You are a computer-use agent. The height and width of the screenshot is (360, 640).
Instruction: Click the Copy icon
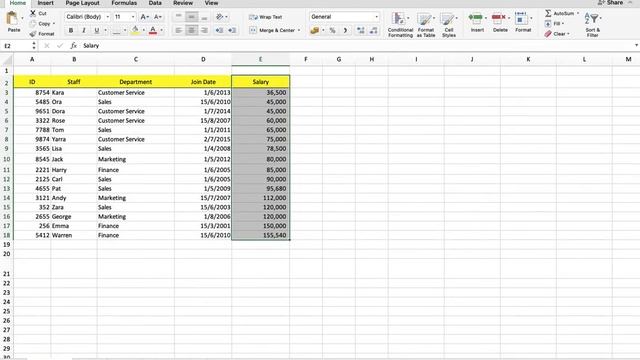click(x=33, y=24)
